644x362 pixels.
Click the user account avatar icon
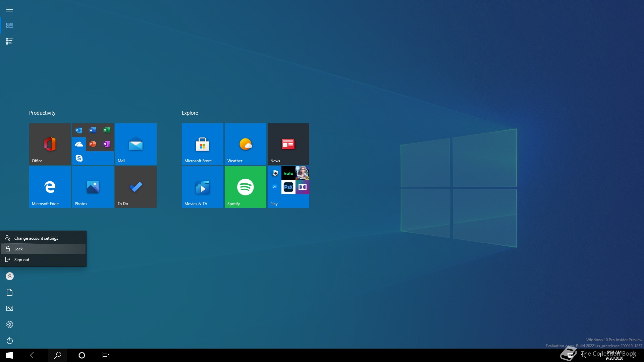10,276
